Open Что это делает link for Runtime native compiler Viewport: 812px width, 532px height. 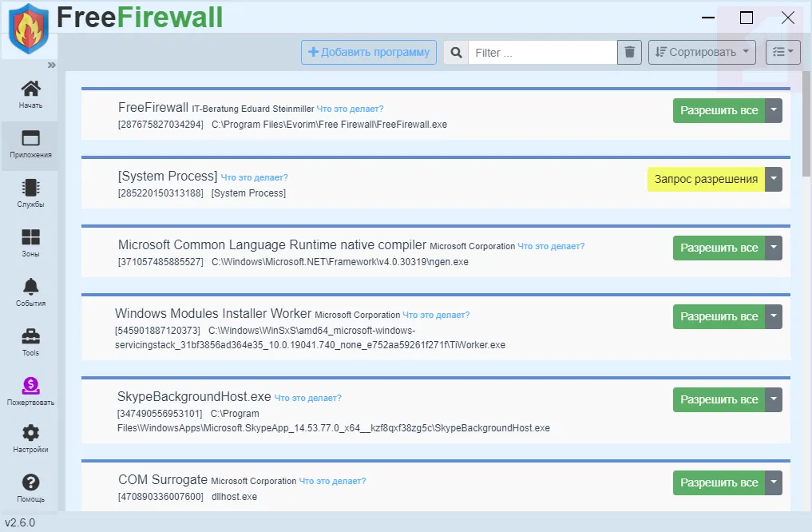[x=551, y=246]
